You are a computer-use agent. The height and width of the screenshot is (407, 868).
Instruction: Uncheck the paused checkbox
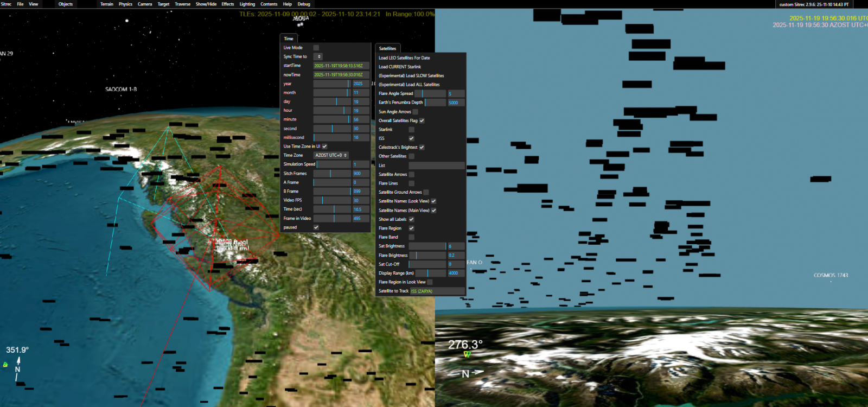click(x=316, y=227)
